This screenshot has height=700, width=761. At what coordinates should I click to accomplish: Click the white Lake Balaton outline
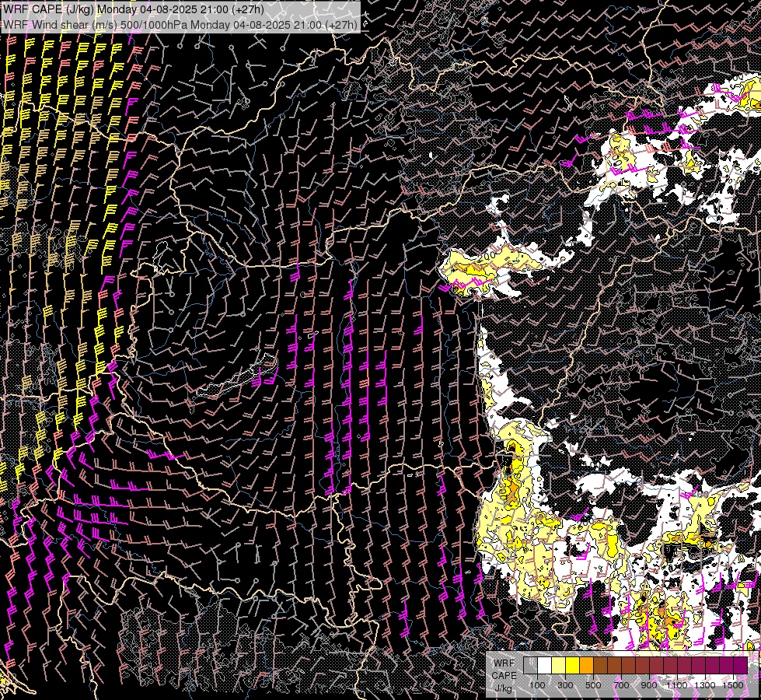point(237,376)
